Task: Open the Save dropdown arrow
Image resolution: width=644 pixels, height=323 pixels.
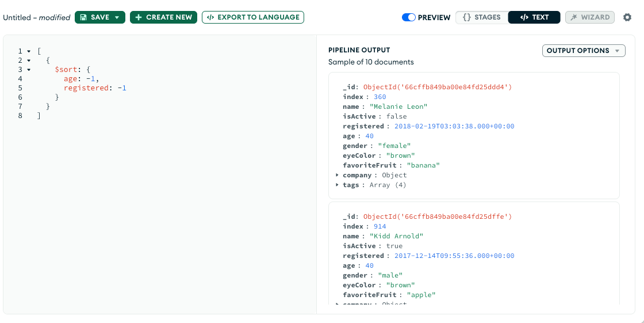Action: point(117,17)
